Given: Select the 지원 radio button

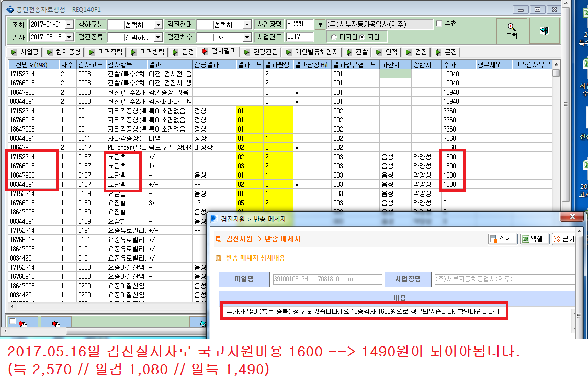Looking at the screenshot, I should 362,37.
